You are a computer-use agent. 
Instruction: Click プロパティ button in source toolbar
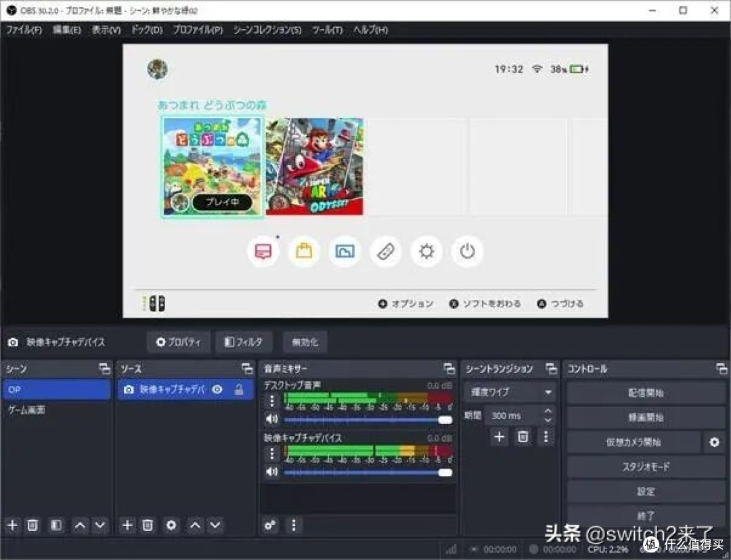tap(179, 342)
